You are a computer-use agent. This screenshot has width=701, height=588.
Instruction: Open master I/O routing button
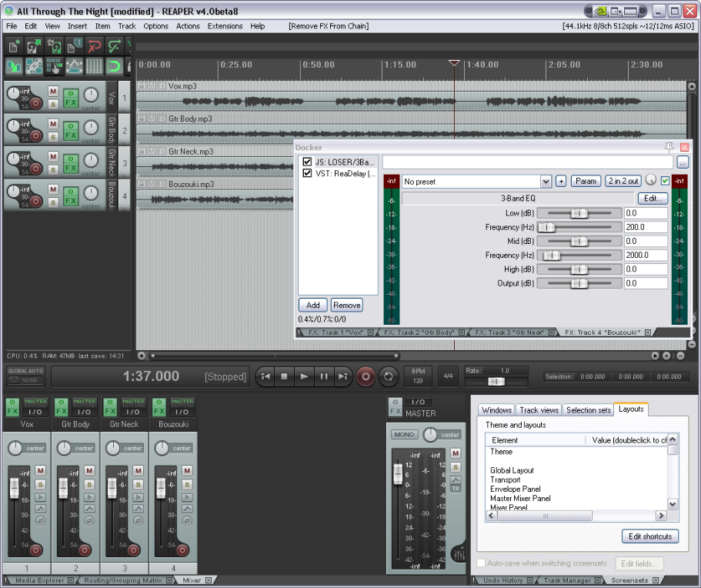(x=418, y=402)
